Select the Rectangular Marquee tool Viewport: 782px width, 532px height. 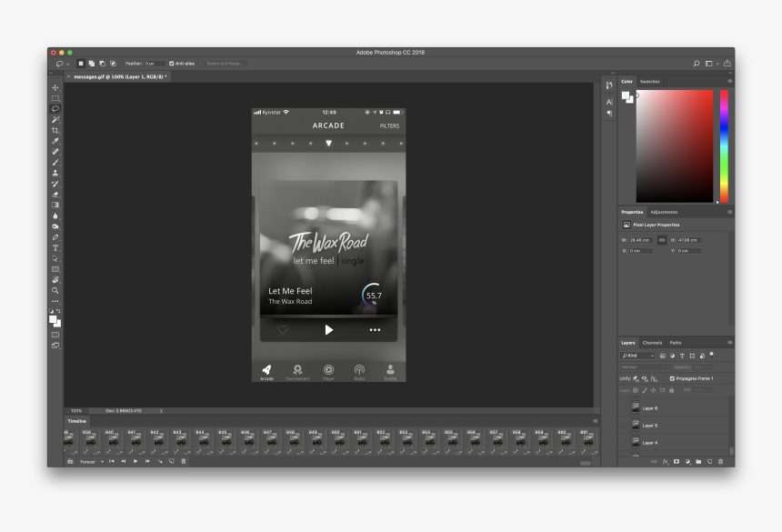pos(55,98)
